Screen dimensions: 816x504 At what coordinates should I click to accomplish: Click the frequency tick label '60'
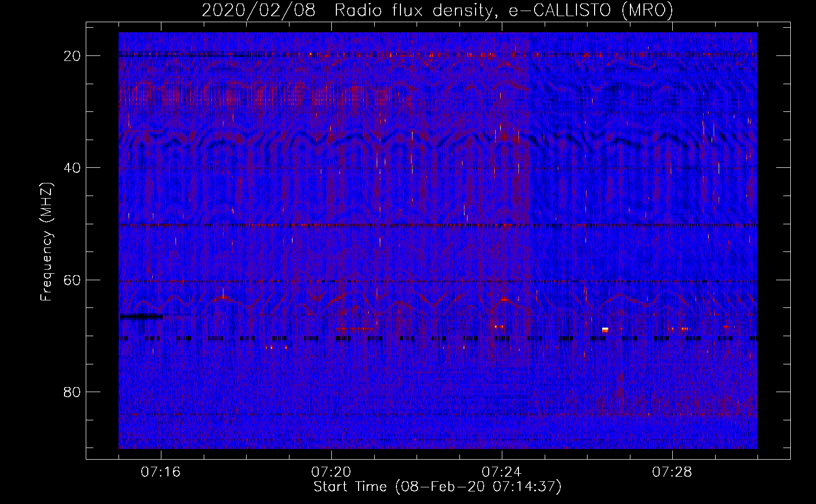(72, 280)
